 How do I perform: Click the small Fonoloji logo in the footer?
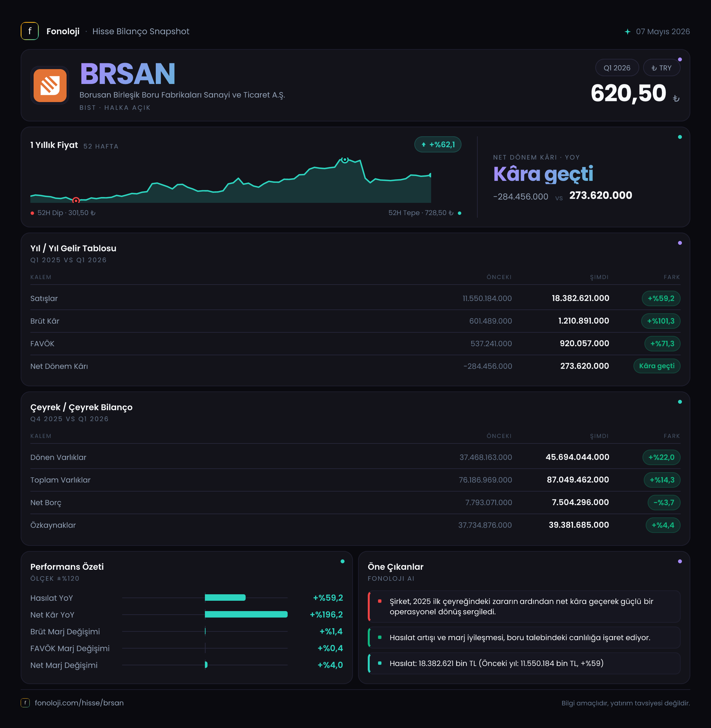point(25,702)
